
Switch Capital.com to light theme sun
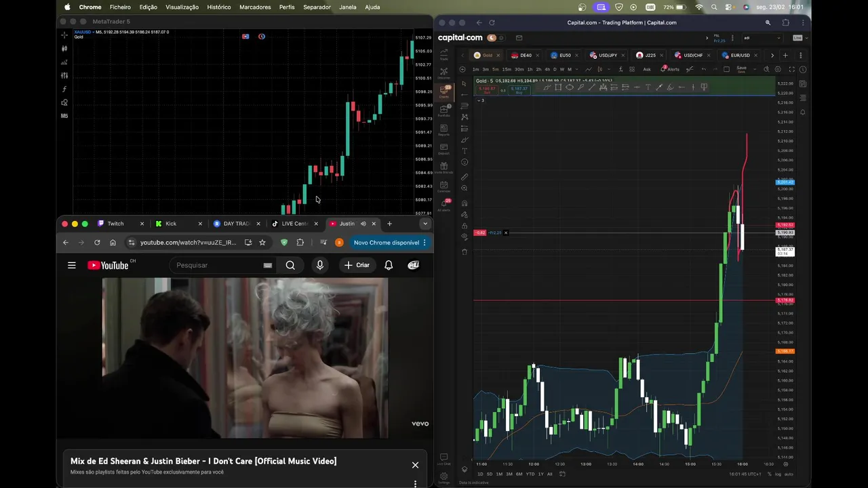click(x=501, y=38)
